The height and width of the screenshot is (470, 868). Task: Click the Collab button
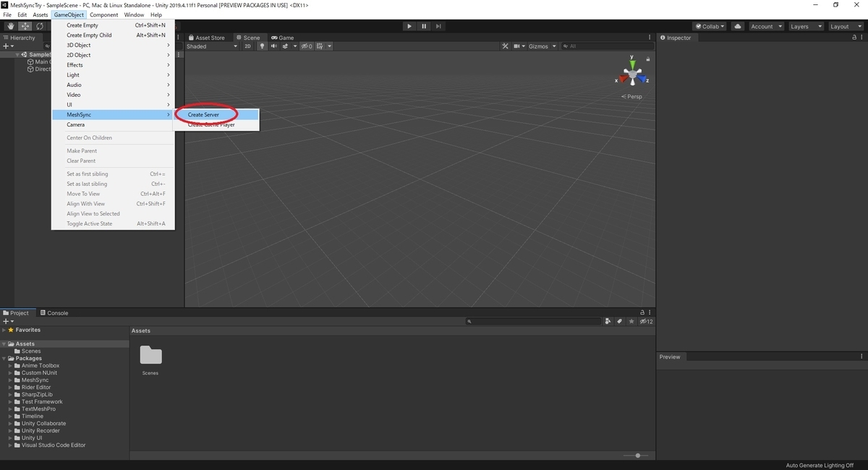pos(708,25)
